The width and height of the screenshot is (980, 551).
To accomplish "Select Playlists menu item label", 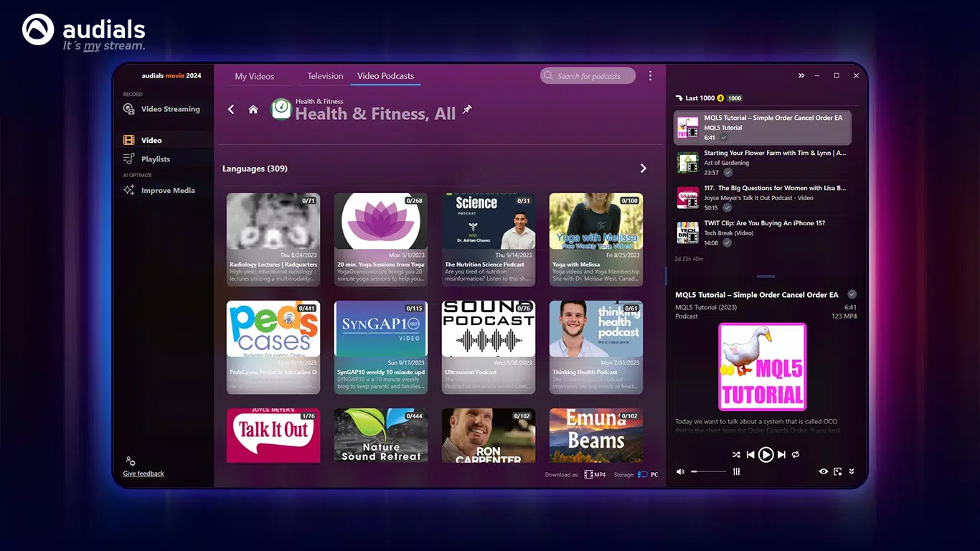I will [156, 159].
